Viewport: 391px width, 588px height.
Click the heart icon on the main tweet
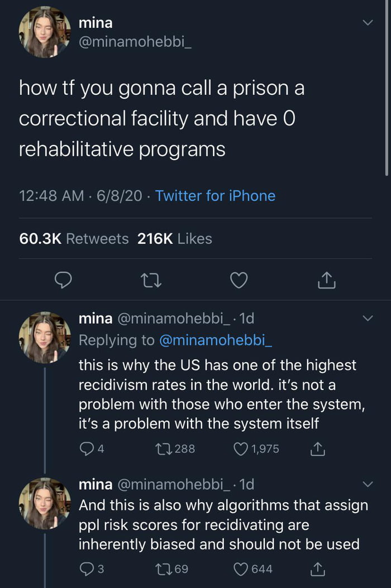coord(239,280)
